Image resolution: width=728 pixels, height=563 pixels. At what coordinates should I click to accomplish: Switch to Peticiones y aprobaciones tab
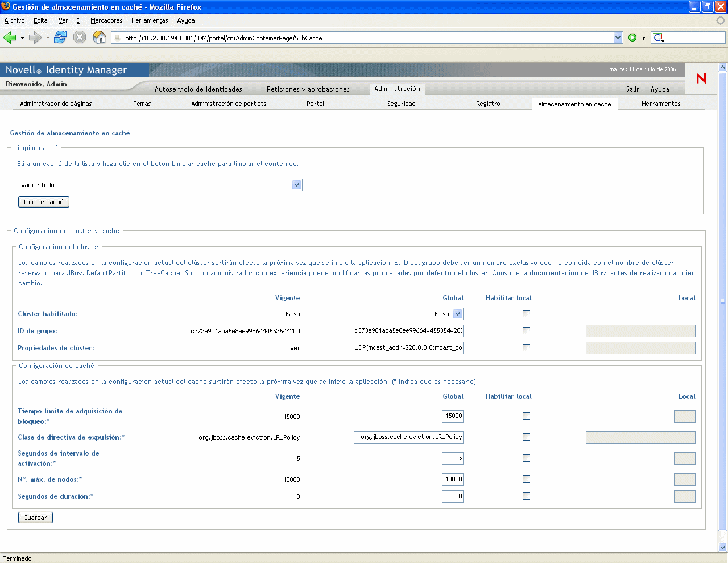[x=308, y=89]
